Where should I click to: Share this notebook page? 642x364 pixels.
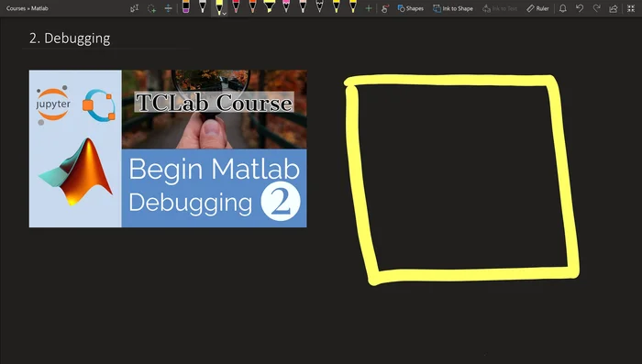(x=614, y=8)
